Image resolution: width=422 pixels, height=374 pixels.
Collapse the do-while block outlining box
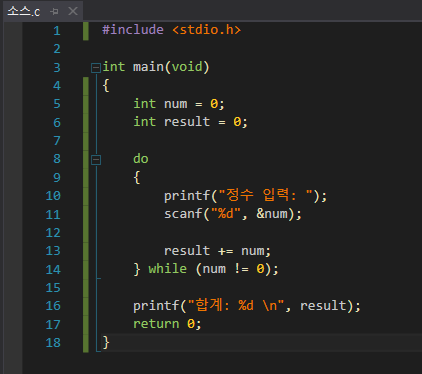coord(96,160)
